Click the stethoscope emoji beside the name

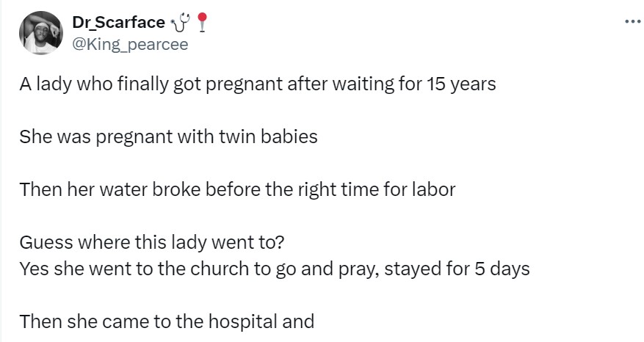(x=178, y=25)
